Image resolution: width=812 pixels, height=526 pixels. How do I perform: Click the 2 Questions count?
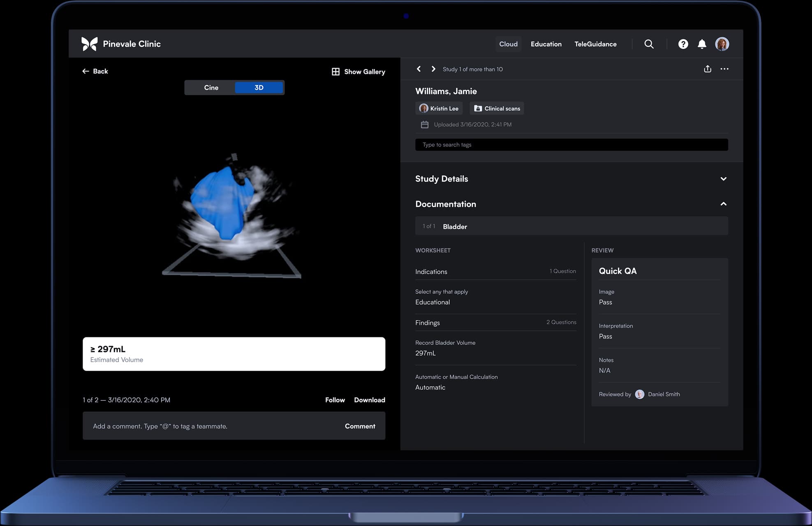tap(561, 322)
